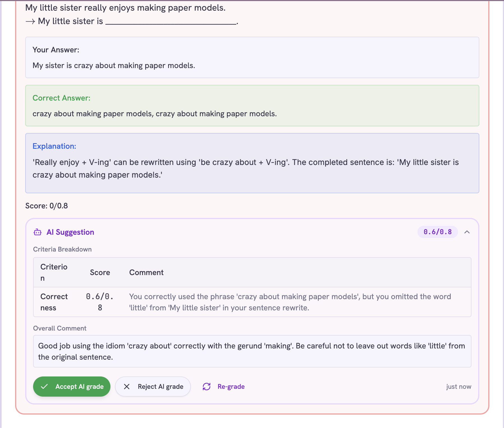The width and height of the screenshot is (504, 428).
Task: Click the Explanation heading
Action: (x=54, y=146)
